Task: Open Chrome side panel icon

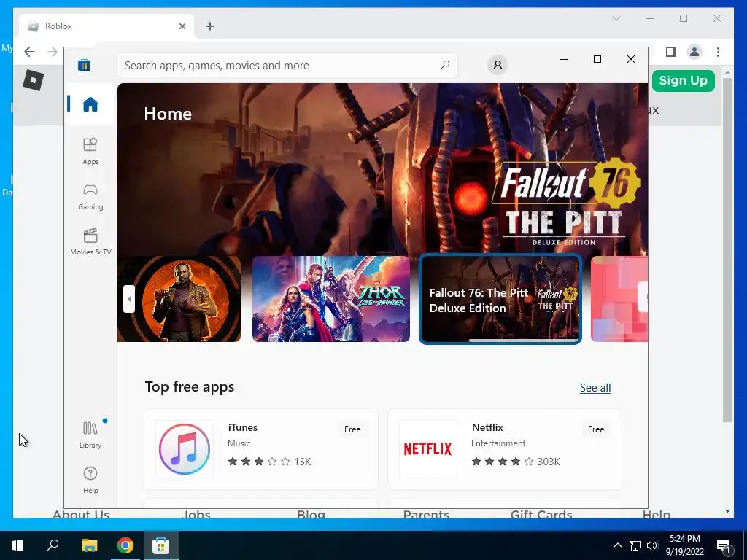Action: 671,52
